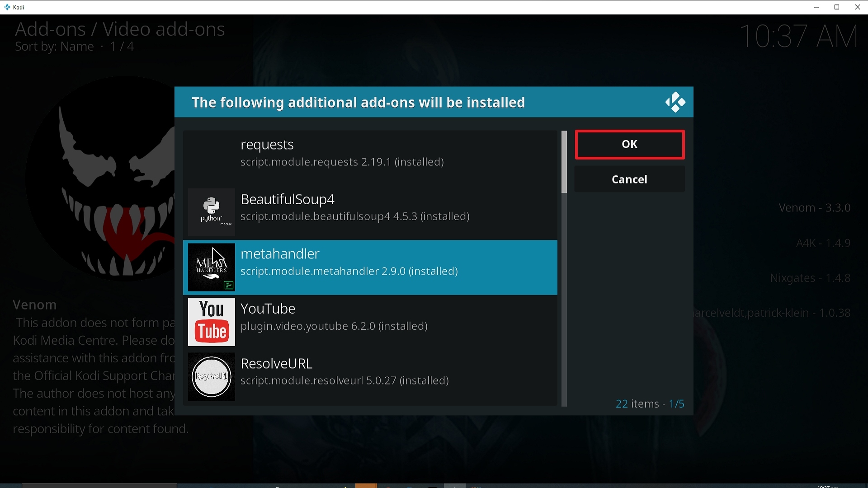Viewport: 868px width, 488px height.
Task: Click the YouTube add-on icon
Action: click(211, 322)
